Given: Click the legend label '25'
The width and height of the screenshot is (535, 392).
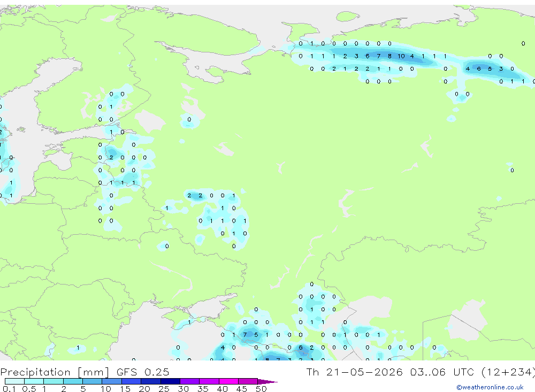Looking at the screenshot, I should coord(164,389).
